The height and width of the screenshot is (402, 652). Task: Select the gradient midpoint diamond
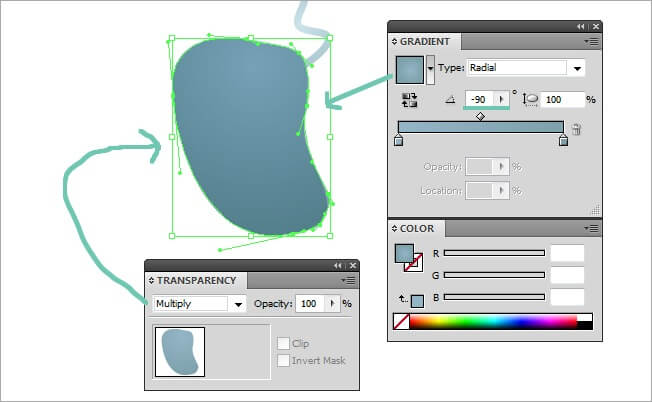(x=480, y=116)
